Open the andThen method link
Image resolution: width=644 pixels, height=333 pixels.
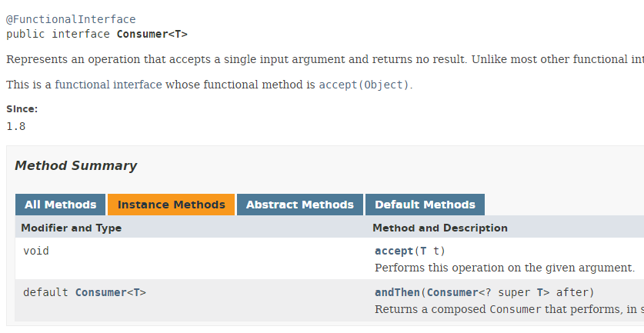tap(397, 292)
